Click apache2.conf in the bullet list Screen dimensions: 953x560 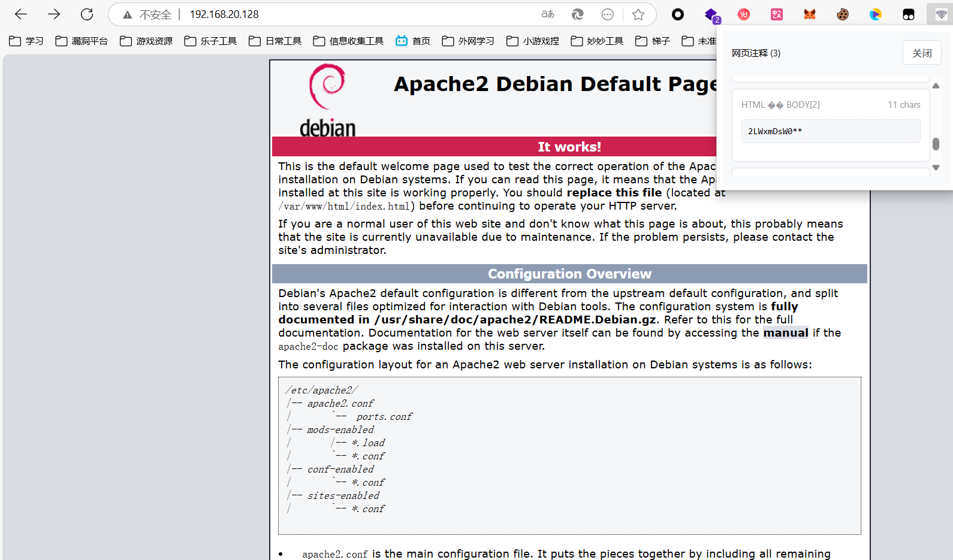coord(334,554)
